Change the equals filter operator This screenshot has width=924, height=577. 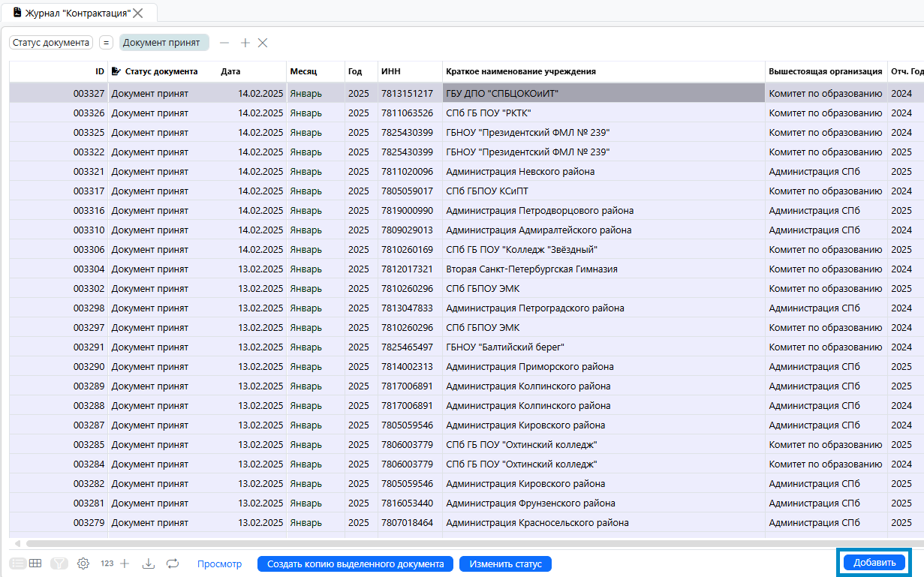[x=106, y=43]
